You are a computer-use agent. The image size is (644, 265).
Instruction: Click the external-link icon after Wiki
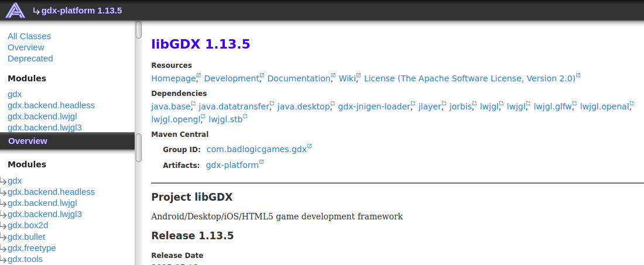[358, 75]
